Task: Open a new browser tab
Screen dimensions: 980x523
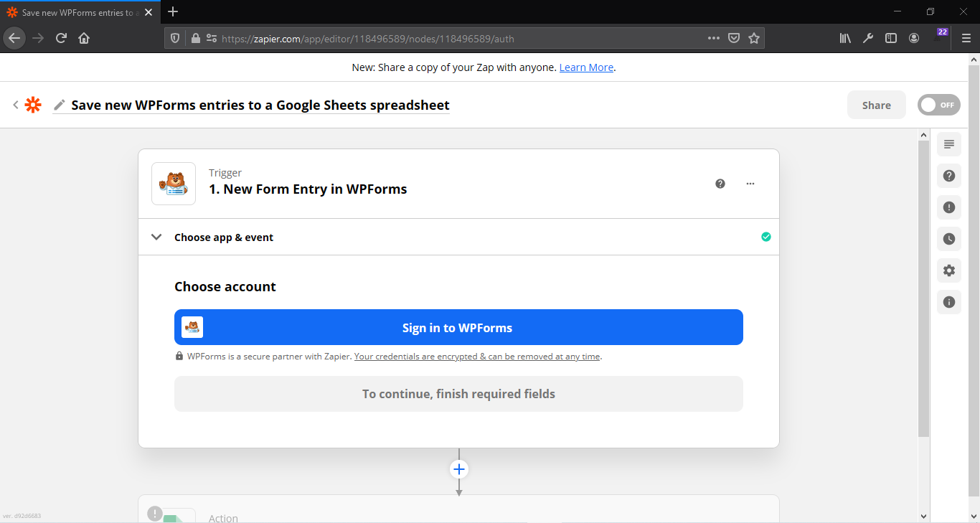Action: [173, 12]
